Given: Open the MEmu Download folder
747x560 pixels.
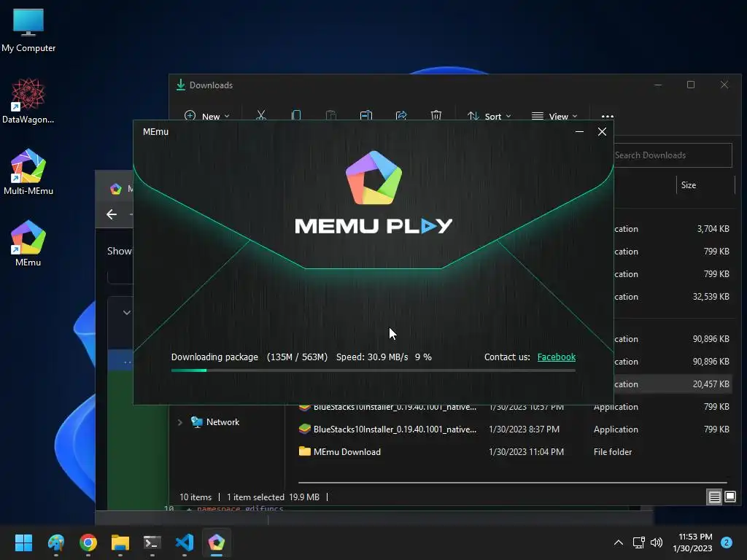Looking at the screenshot, I should coord(347,452).
